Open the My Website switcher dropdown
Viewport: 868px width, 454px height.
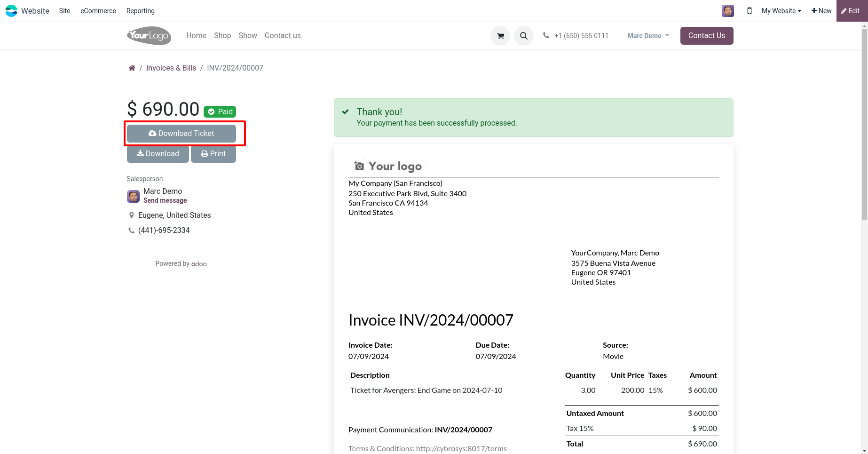(x=781, y=11)
